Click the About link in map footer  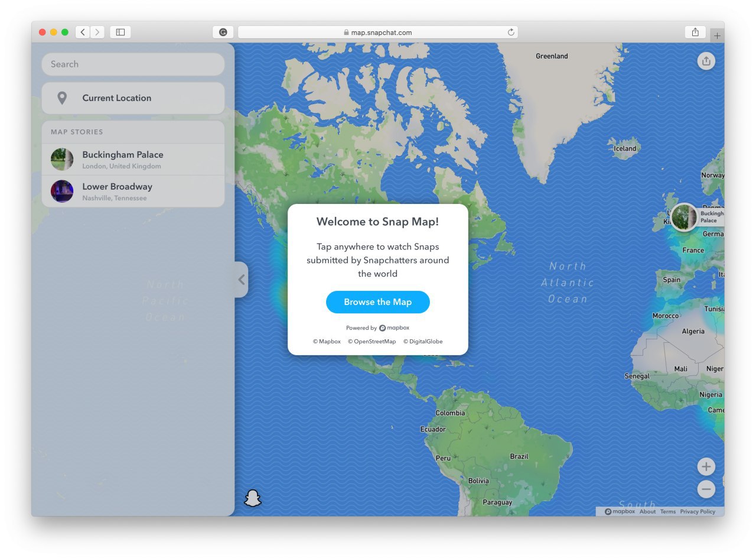coord(647,512)
